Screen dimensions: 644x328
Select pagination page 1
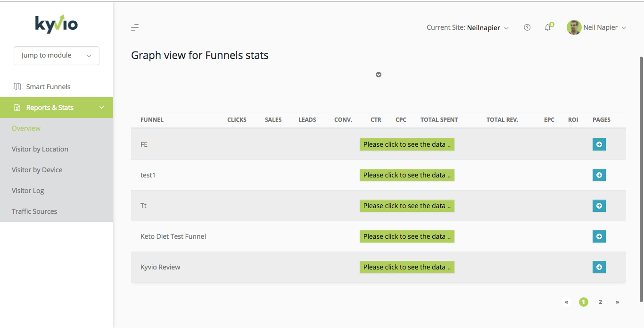pos(584,302)
